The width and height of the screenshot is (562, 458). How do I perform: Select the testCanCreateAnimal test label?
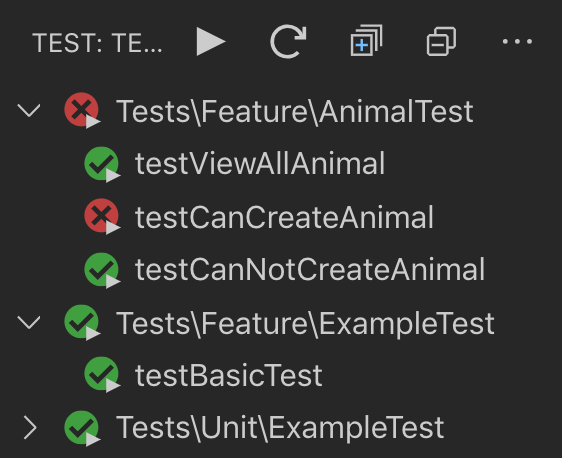(x=284, y=217)
